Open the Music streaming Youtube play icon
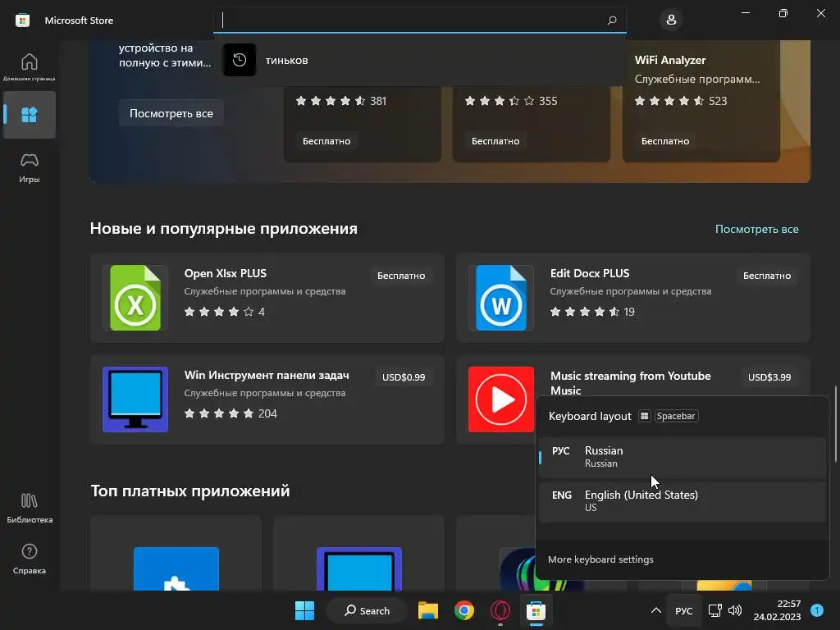 [501, 399]
